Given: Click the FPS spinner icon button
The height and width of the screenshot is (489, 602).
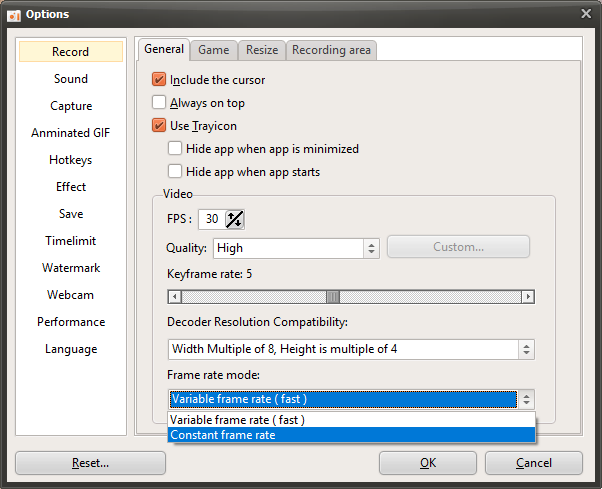Looking at the screenshot, I should pos(236,219).
